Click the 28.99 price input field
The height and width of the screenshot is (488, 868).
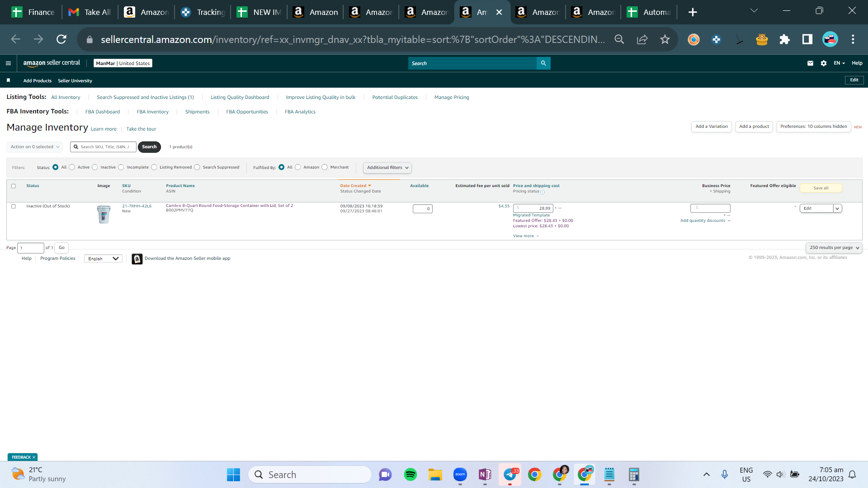[533, 208]
